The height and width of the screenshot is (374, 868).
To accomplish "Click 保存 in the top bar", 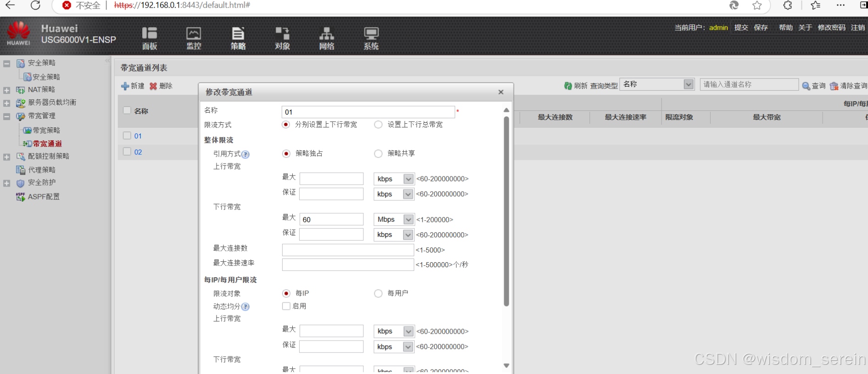I will pyautogui.click(x=761, y=27).
